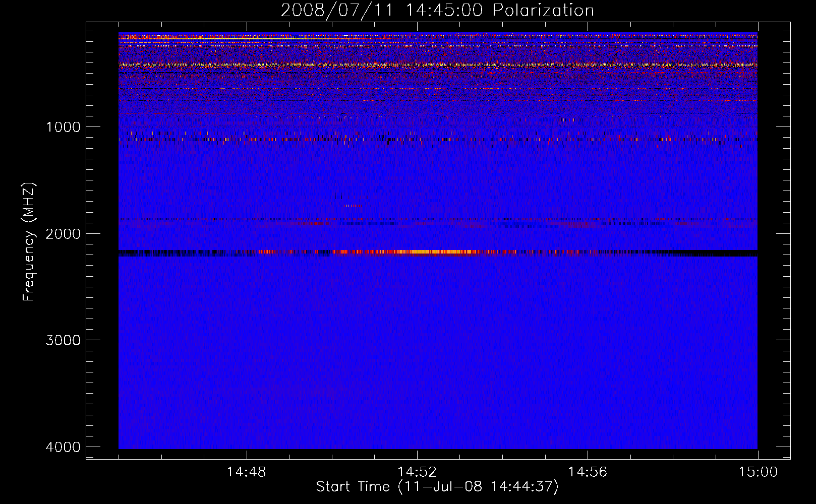Click the 1000 frequency tick label

click(63, 127)
